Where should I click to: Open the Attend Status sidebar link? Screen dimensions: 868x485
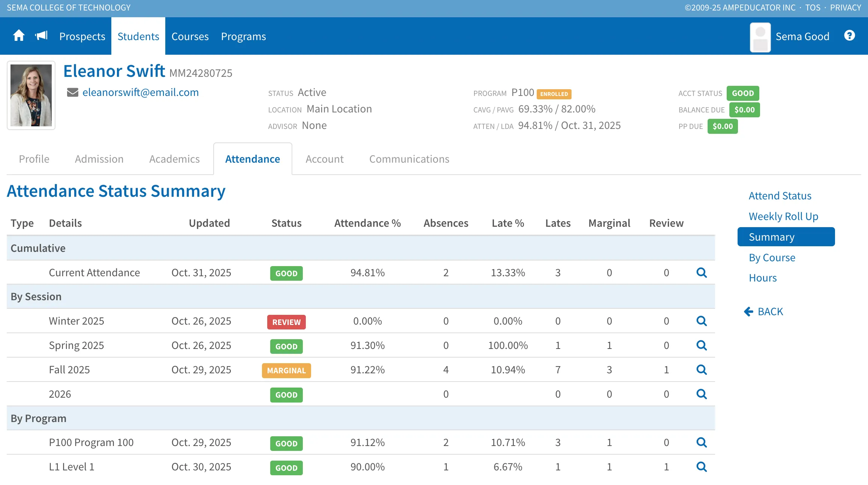[780, 196]
